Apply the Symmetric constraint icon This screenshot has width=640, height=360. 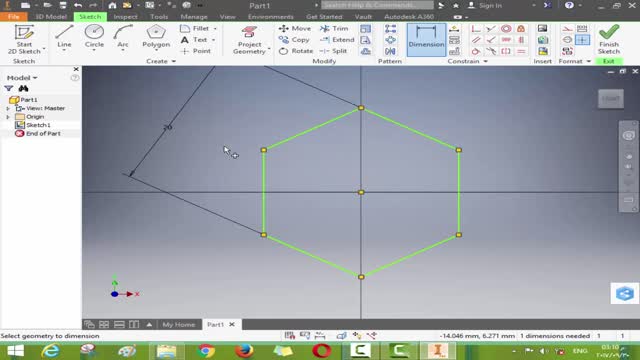(x=506, y=51)
